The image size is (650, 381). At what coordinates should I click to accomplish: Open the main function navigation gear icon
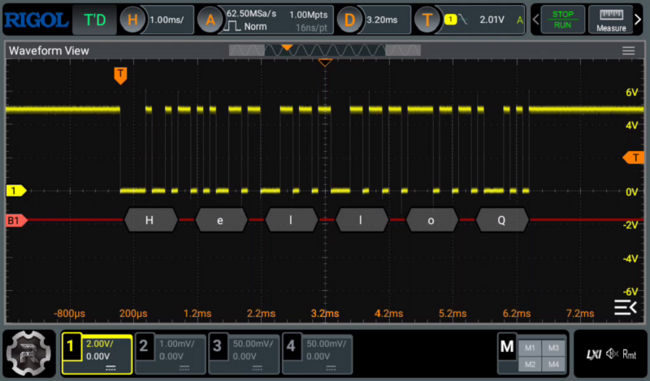[29, 354]
